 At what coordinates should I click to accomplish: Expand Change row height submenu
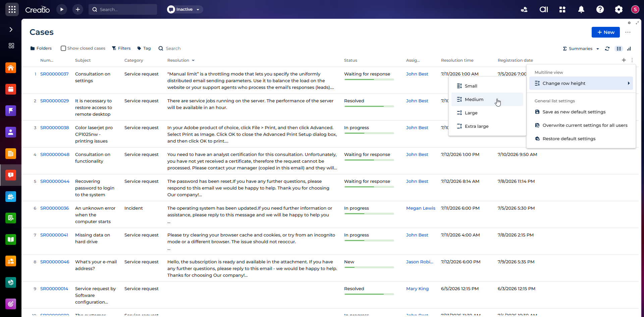pyautogui.click(x=581, y=83)
